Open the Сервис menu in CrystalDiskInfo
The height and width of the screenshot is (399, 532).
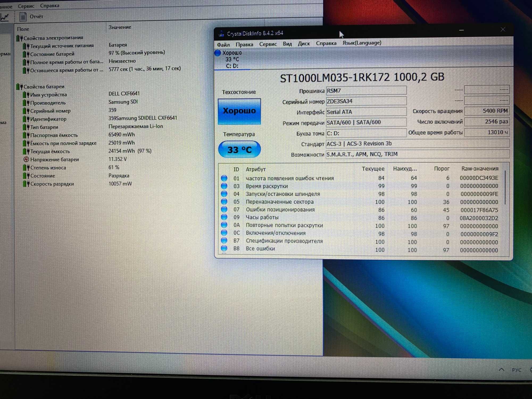pos(268,44)
